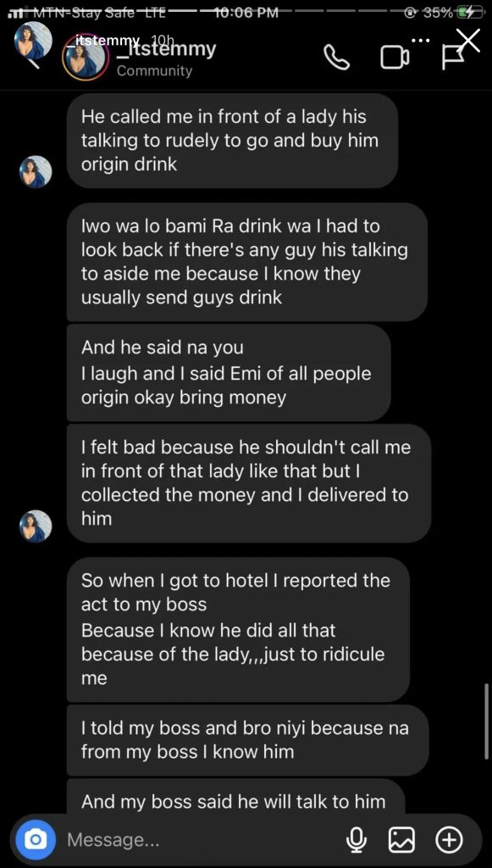Screen dimensions: 492x868
Task: Tap the X to close the story viewer
Action: point(467,41)
